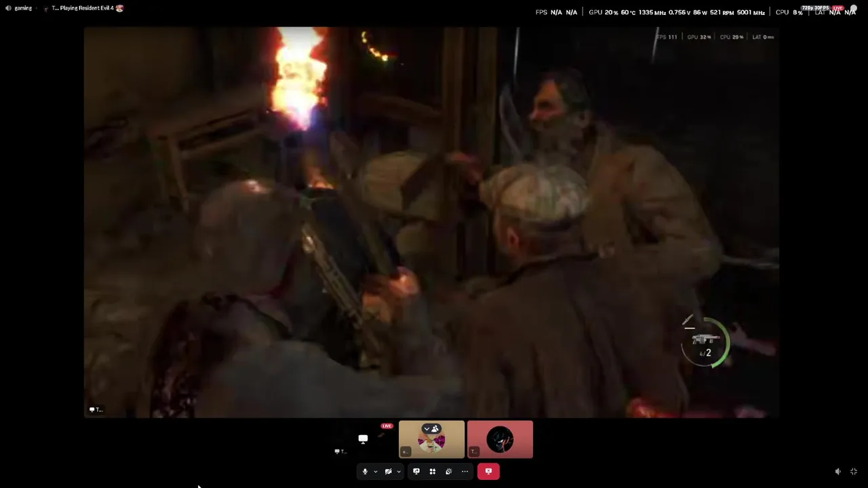The height and width of the screenshot is (488, 868).
Task: Click the volume speaker icon at bottom right
Action: click(838, 472)
